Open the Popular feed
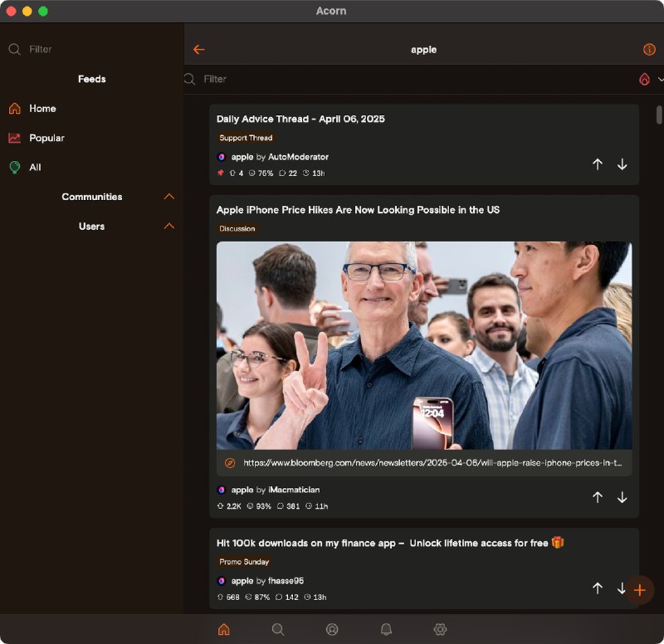664x644 pixels. 92,138
